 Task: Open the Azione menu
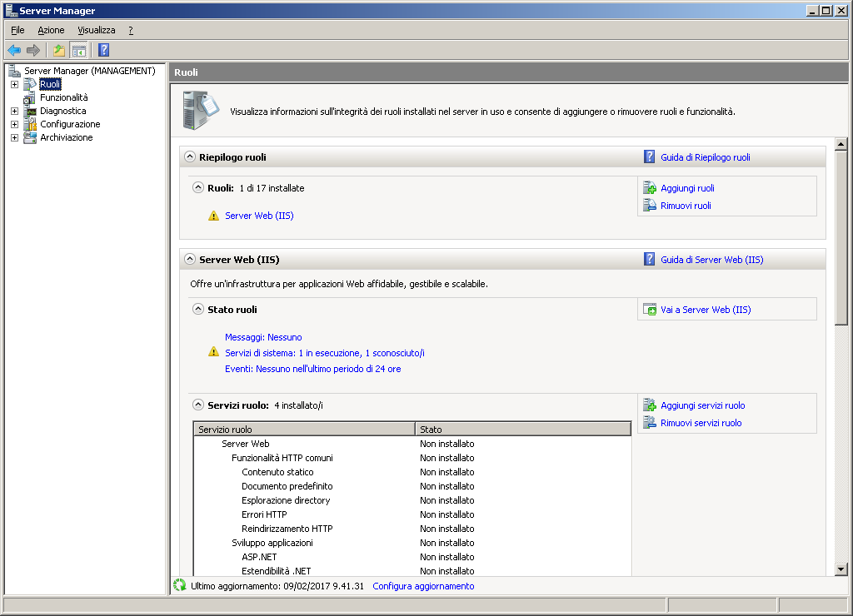51,31
